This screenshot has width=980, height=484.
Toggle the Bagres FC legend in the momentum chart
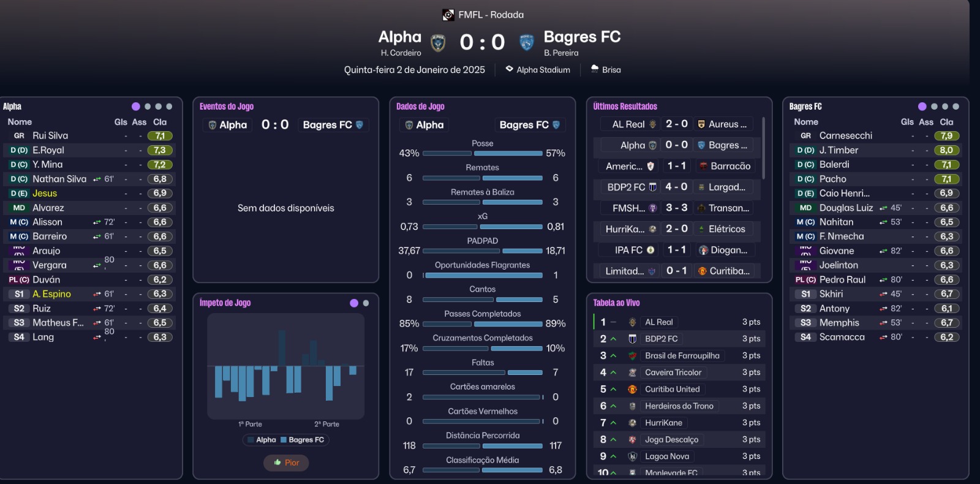(302, 440)
